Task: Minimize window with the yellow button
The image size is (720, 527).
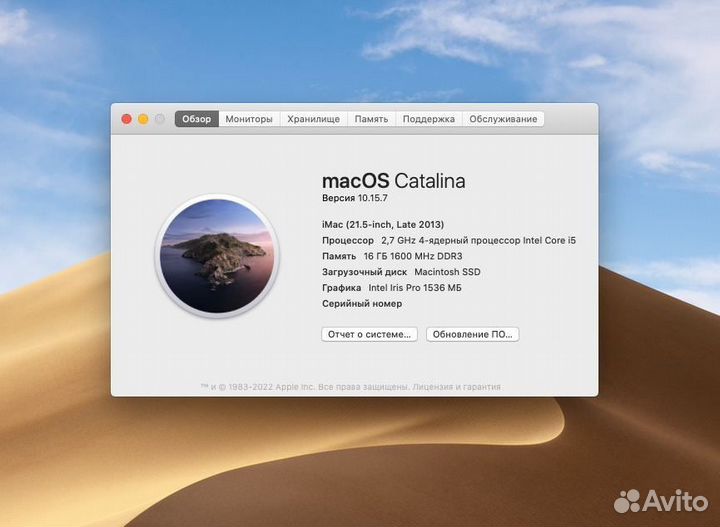Action: (x=143, y=119)
